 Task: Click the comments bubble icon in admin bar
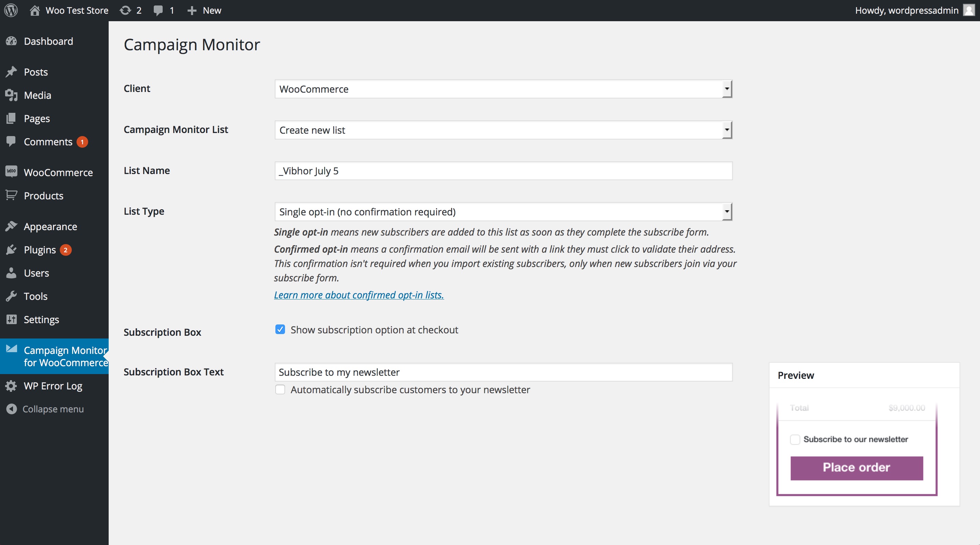point(158,10)
